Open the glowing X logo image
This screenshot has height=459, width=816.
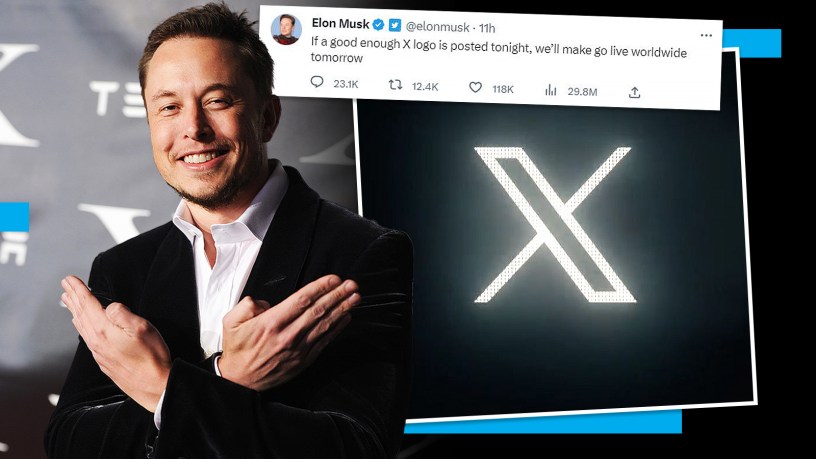(x=555, y=225)
